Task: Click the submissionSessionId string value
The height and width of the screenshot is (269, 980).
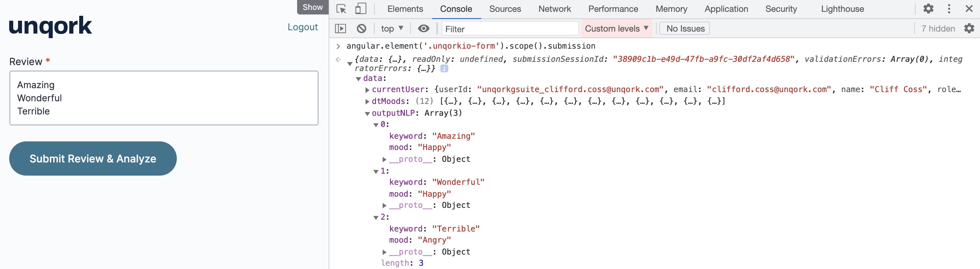Action: tap(703, 59)
